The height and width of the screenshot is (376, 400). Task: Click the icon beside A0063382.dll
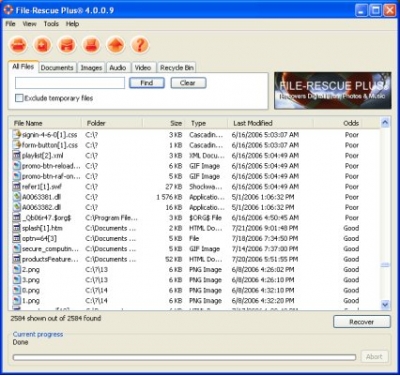[x=17, y=207]
